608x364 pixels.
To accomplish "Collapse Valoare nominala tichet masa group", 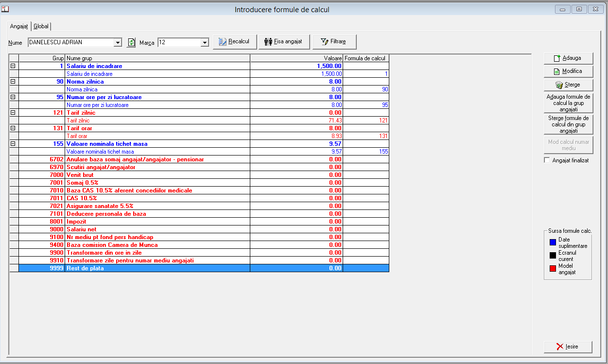I will coord(13,144).
